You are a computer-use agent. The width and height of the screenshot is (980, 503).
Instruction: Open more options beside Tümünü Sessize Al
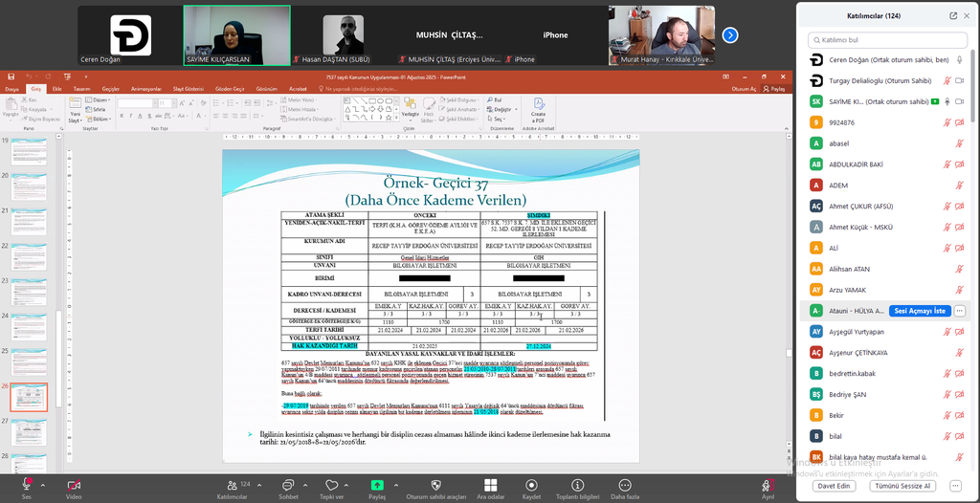point(955,486)
